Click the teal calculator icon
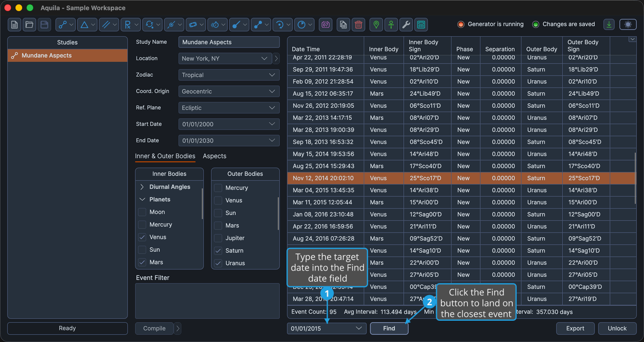This screenshot has width=644, height=342. 421,25
